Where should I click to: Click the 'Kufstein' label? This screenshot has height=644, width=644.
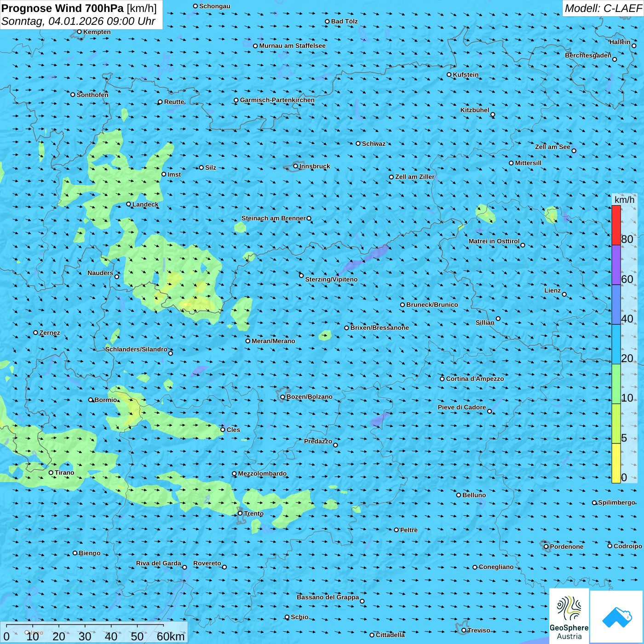[466, 75]
